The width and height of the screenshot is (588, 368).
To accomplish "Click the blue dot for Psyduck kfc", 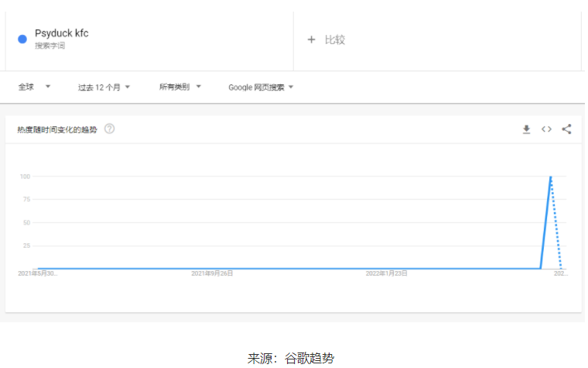I will pos(22,39).
